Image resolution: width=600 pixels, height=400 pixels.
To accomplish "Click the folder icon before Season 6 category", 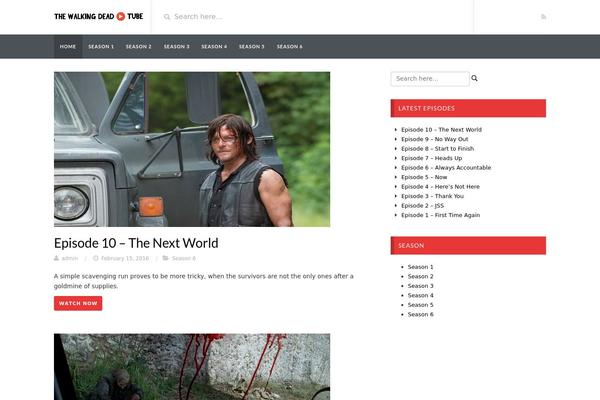I will click(x=165, y=258).
